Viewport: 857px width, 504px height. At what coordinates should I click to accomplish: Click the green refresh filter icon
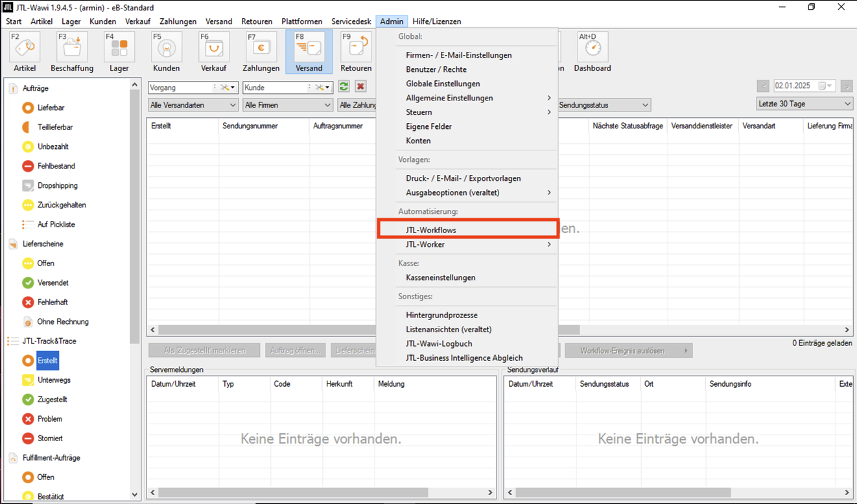[x=344, y=87]
